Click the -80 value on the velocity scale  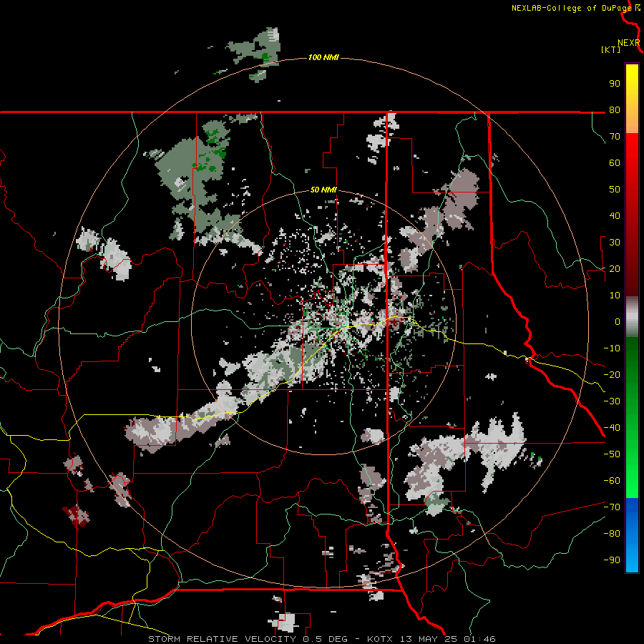click(x=612, y=534)
